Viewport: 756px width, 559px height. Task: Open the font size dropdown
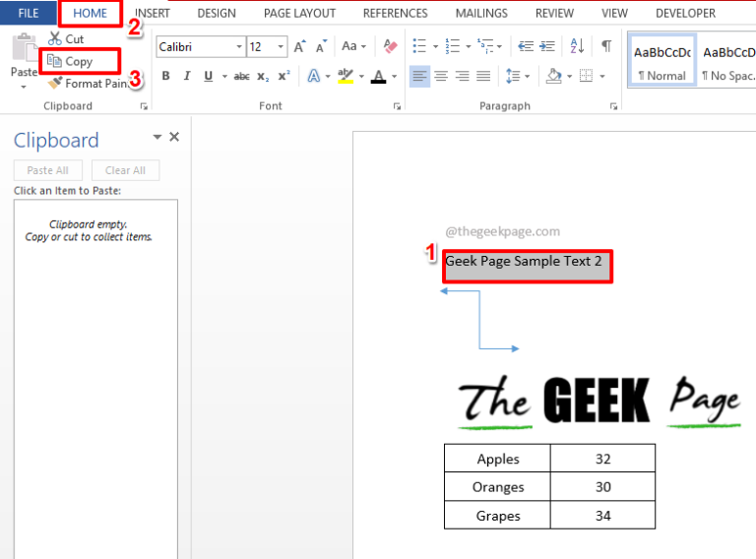282,46
